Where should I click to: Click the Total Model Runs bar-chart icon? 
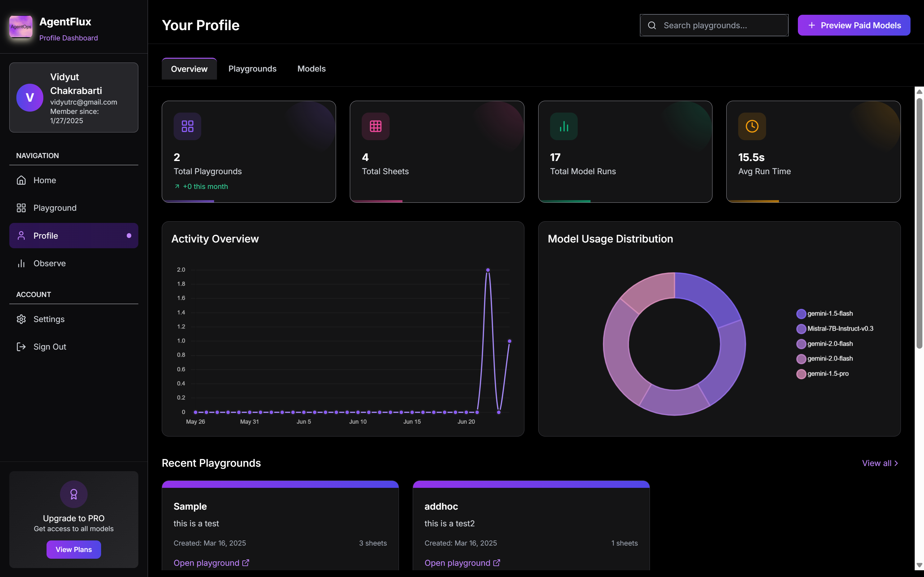[564, 126]
